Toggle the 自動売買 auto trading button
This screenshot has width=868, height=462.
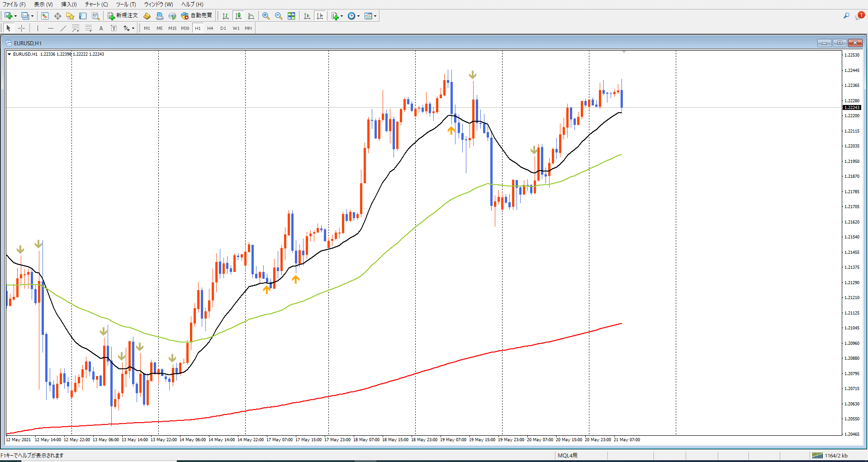pyautogui.click(x=196, y=16)
